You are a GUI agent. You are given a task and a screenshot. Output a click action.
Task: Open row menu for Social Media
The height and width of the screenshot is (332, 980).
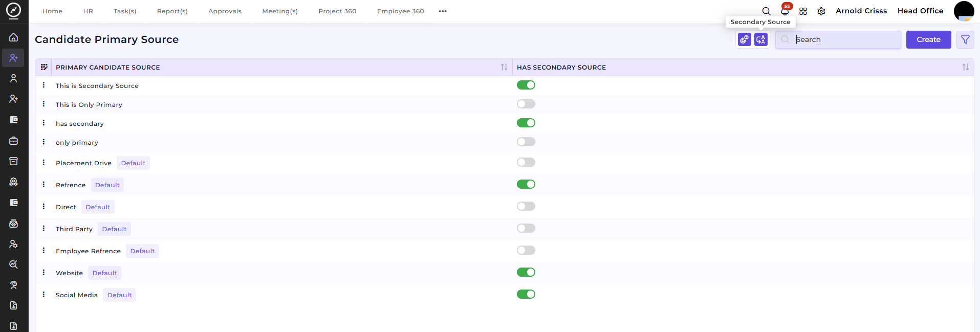[43, 294]
